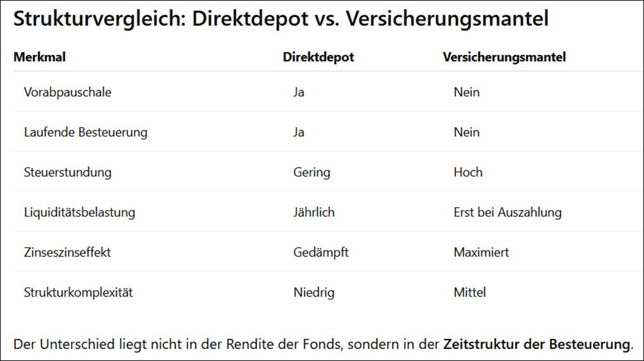Select the 'Erst bei Auszahlung' cell
The width and height of the screenshot is (644, 361).
(507, 212)
